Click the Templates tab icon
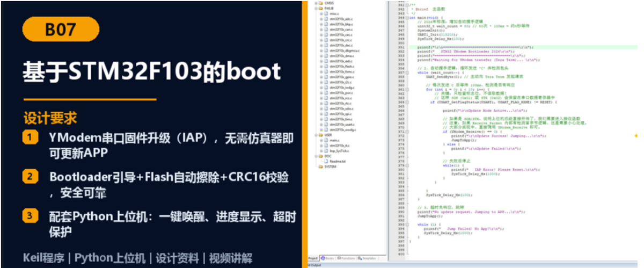Image resolution: width=644 pixels, height=268 pixels. pos(360,258)
